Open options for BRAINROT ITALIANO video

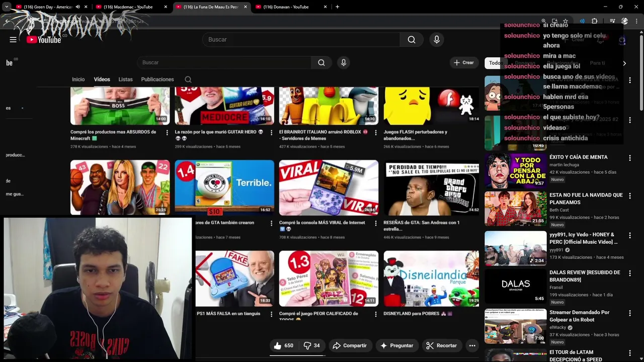[375, 133]
